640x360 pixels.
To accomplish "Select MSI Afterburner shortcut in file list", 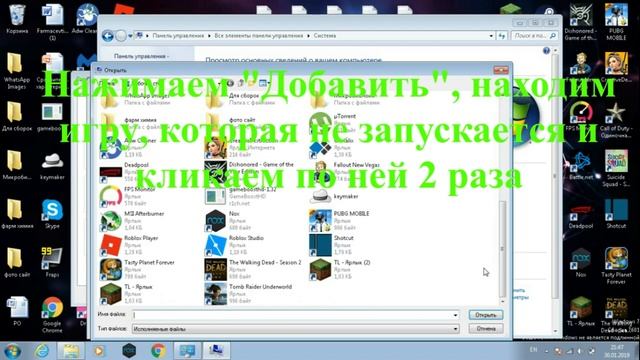I will 132,221.
